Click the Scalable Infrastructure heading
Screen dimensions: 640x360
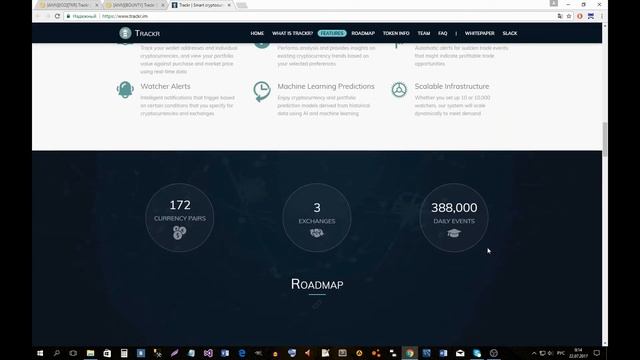[451, 86]
